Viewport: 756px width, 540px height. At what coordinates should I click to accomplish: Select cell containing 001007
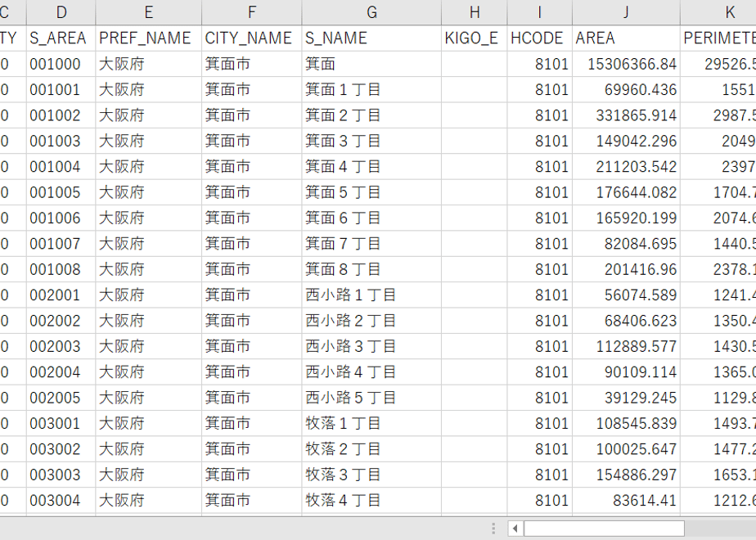(x=61, y=244)
